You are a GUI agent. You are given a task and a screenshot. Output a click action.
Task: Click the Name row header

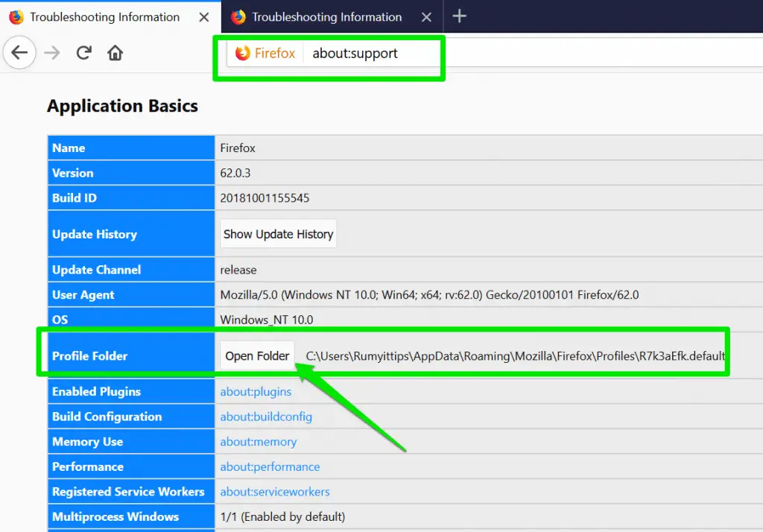(x=131, y=148)
